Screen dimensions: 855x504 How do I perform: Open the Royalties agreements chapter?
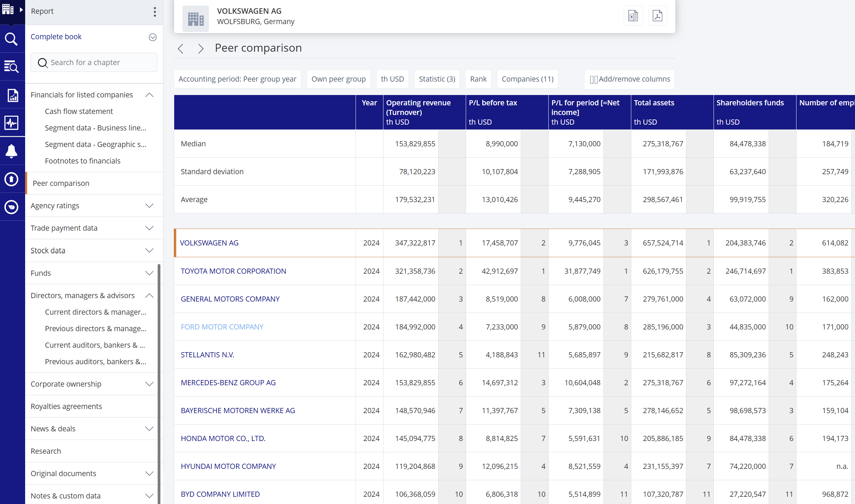[66, 406]
